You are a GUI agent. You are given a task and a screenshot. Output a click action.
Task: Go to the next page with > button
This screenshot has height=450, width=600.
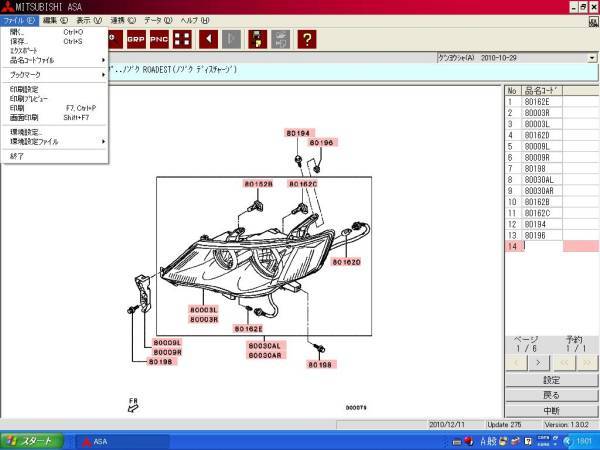click(539, 362)
